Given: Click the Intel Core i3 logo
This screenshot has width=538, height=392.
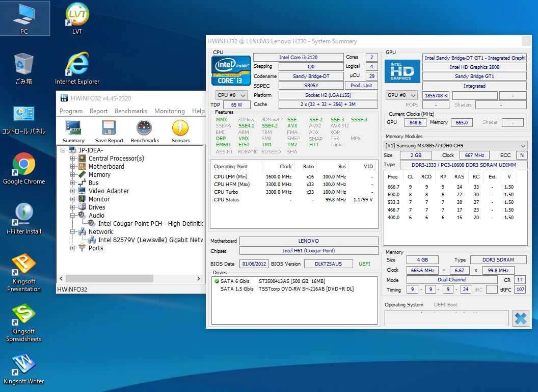Looking at the screenshot, I should coord(231,71).
